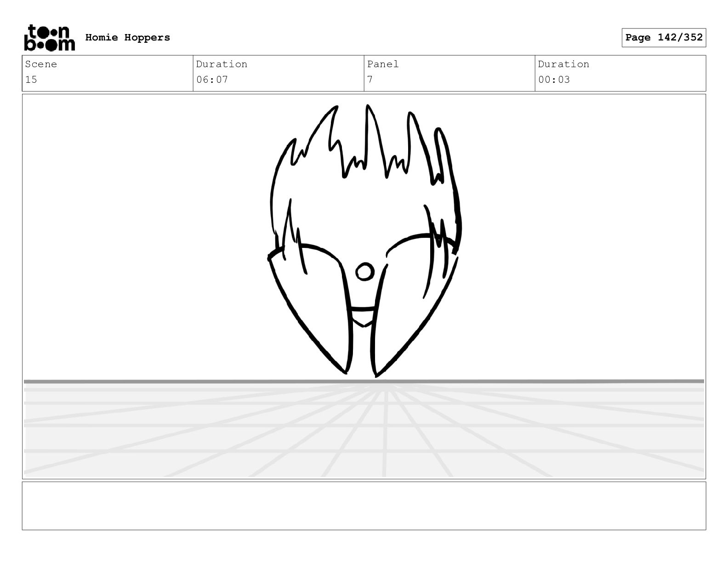Select the 'Homie Hoppers' project title
This screenshot has width=728, height=563.
point(128,38)
